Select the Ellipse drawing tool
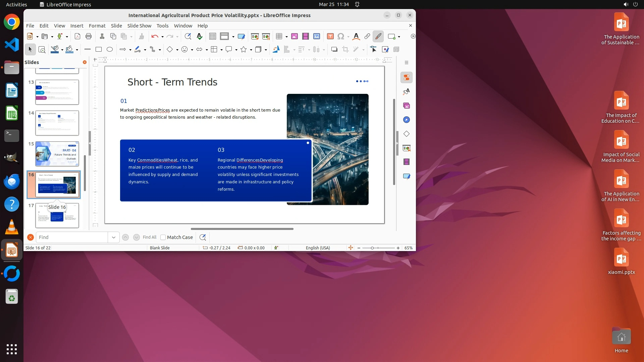644x362 pixels. tap(110, 50)
